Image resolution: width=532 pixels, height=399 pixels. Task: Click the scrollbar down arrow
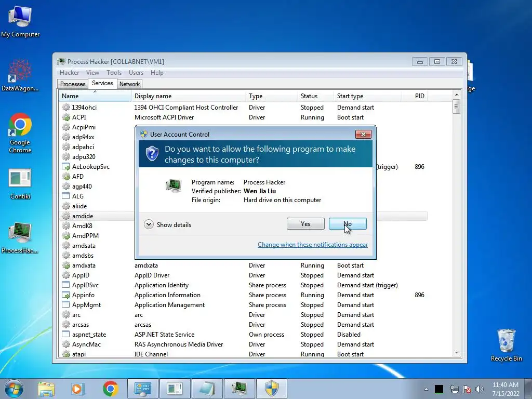[456, 353]
